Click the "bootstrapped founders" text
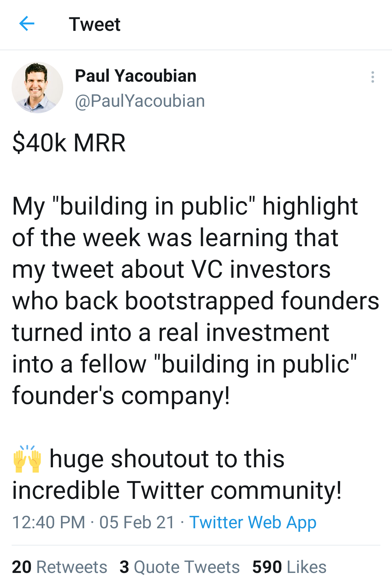Image resolution: width=392 pixels, height=586 pixels. coord(252,301)
